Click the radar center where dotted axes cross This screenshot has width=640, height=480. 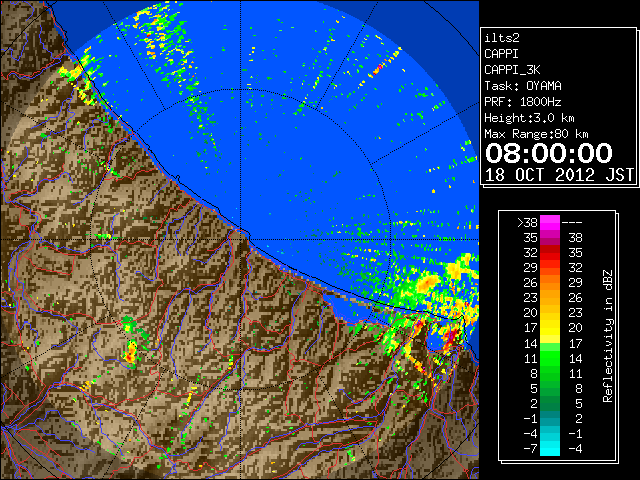(x=241, y=240)
